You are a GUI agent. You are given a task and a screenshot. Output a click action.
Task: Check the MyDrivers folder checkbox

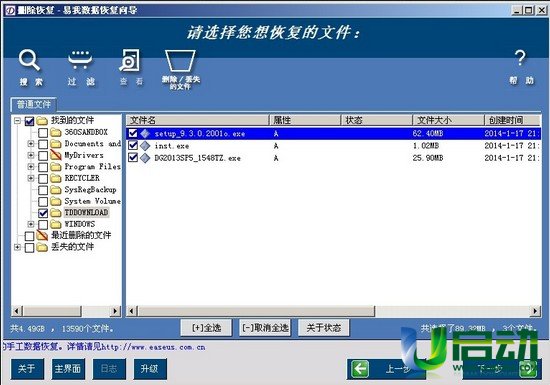(x=43, y=155)
